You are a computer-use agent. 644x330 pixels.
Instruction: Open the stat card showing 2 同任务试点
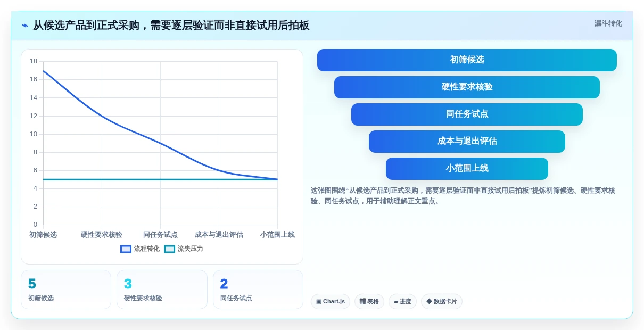[258, 290]
